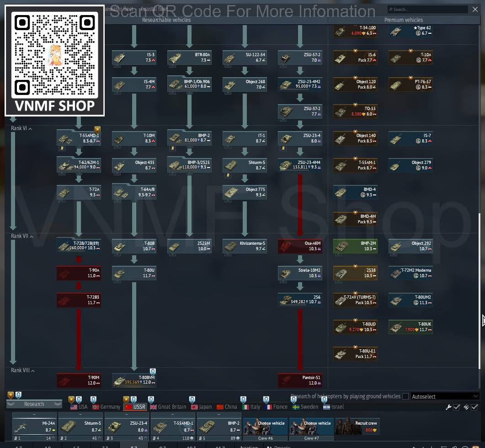The height and width of the screenshot is (448, 485).
Task: Pick the Object 775 vehicle
Action: [245, 192]
